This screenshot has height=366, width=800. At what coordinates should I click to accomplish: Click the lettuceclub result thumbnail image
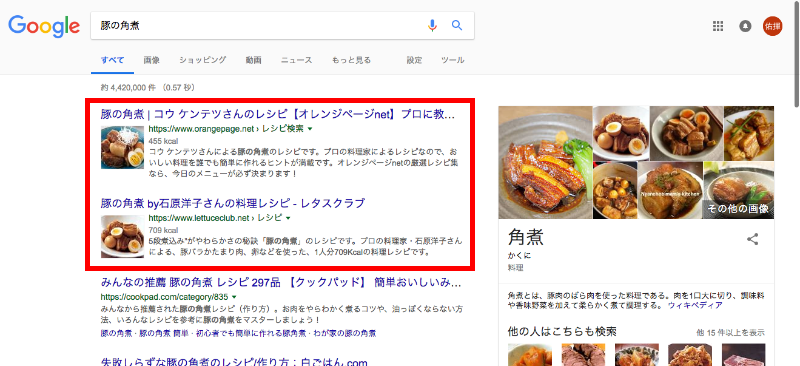(122, 236)
